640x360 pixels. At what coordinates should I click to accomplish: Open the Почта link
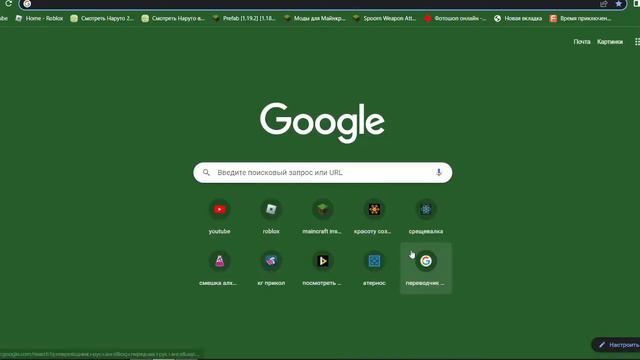click(x=582, y=42)
